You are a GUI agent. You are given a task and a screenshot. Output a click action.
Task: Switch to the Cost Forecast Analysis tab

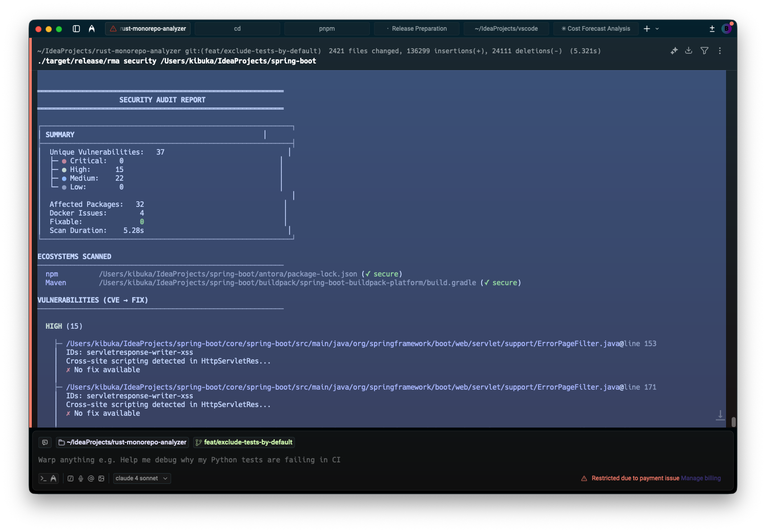pyautogui.click(x=596, y=29)
